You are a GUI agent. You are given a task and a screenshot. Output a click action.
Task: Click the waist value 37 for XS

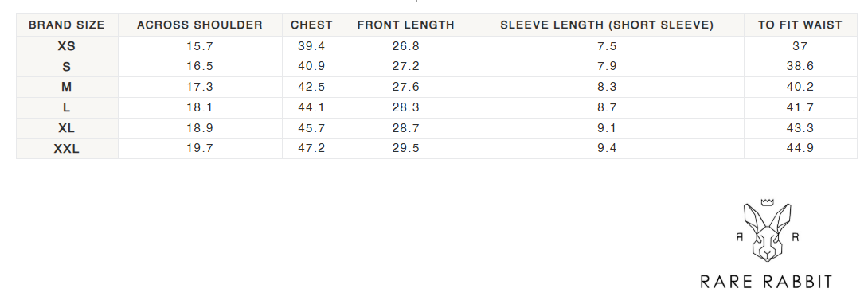click(800, 46)
